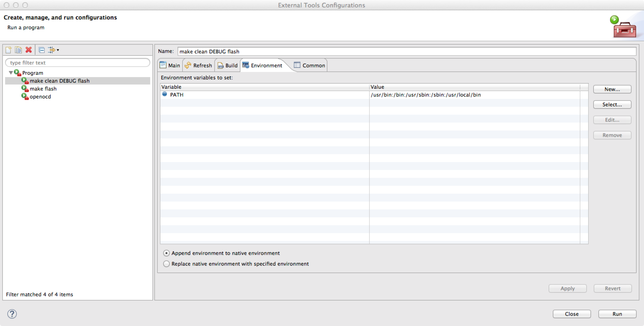Screen dimensions: 644x326
Task: Click the New... variable button
Action: pos(612,89)
